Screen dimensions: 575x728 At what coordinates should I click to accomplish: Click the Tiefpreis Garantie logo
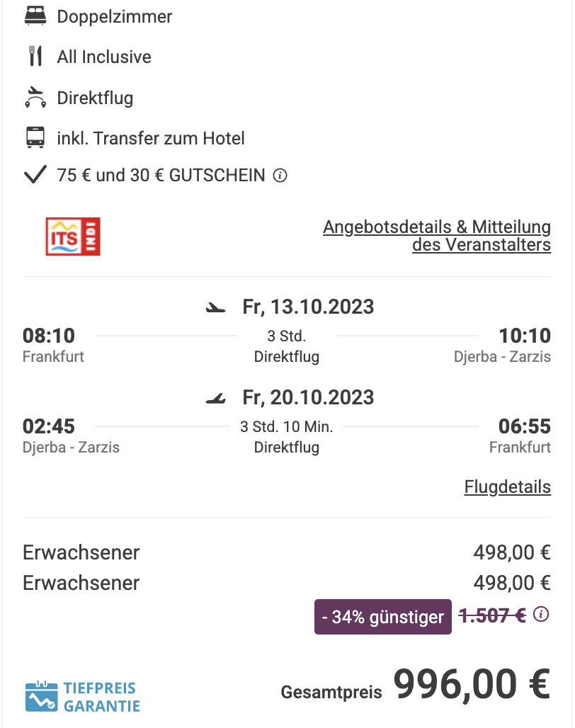pos(83,696)
